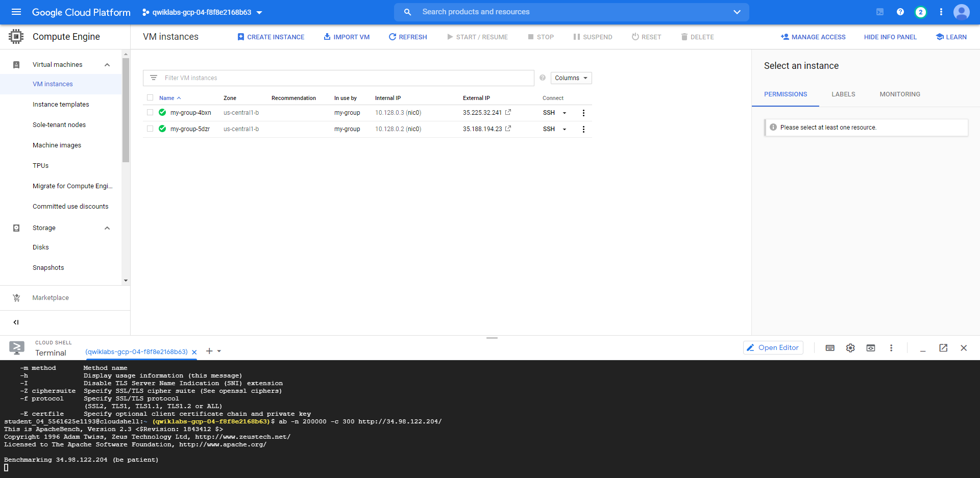Open Instance templates page
Image resolution: width=980 pixels, height=478 pixels.
pos(61,105)
